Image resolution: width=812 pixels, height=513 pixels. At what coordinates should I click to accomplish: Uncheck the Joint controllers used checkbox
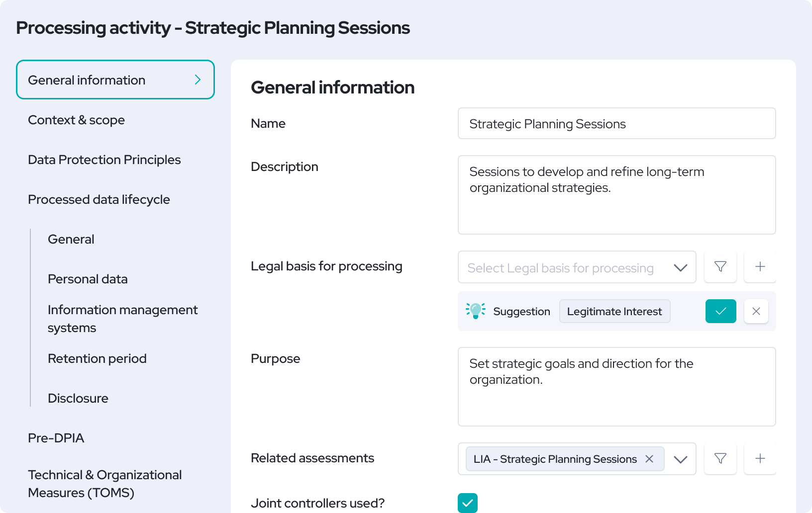point(467,503)
